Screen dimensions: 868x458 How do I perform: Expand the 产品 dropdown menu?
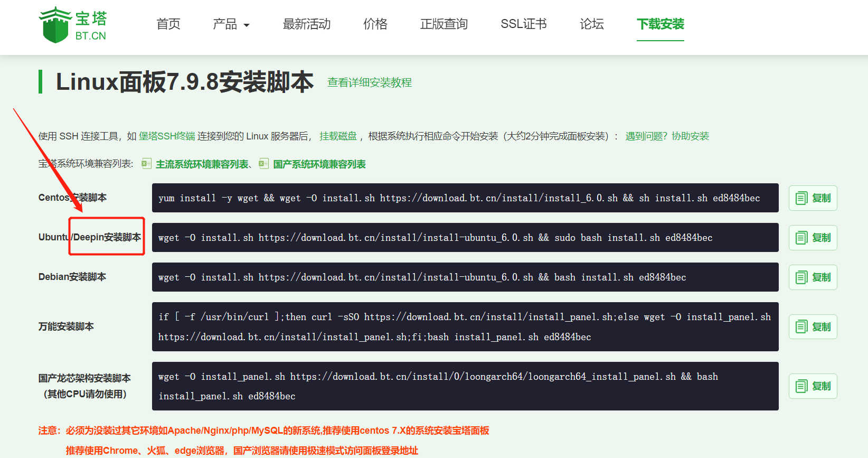pos(231,24)
